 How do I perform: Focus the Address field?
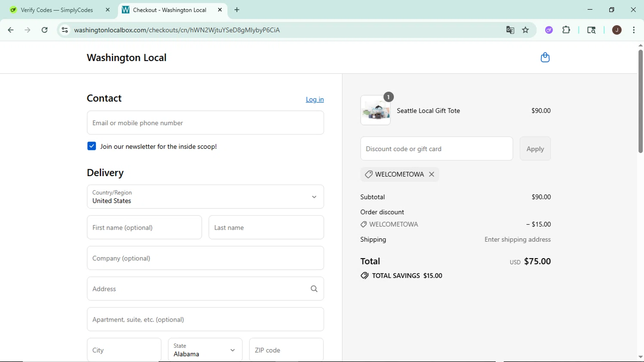tap(205, 289)
